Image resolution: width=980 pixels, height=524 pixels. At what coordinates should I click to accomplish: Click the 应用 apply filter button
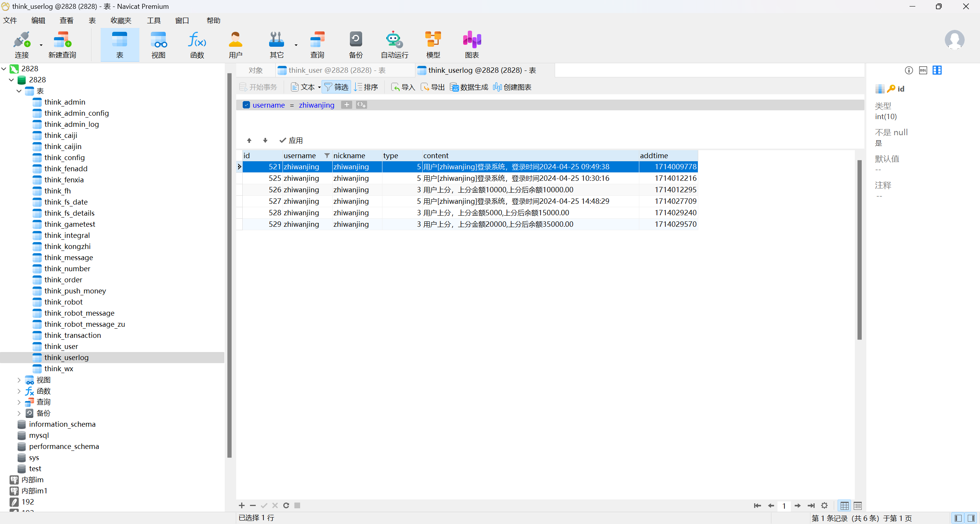coord(291,140)
